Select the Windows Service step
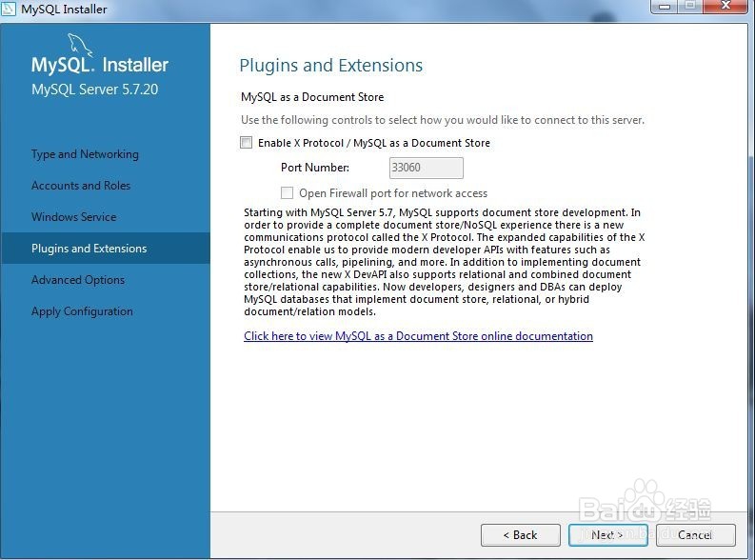The width and height of the screenshot is (755, 560). [x=73, y=217]
